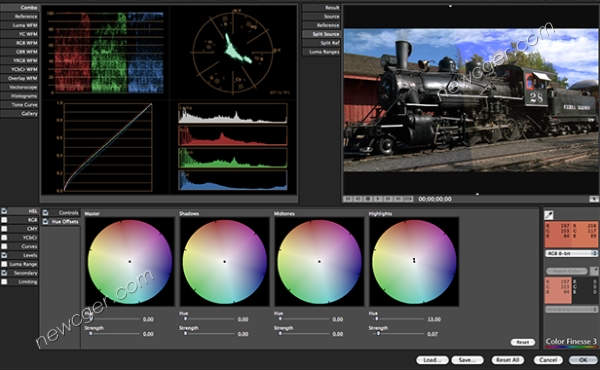
Task: Click the Shadows hue offset color wheel
Action: (x=225, y=262)
